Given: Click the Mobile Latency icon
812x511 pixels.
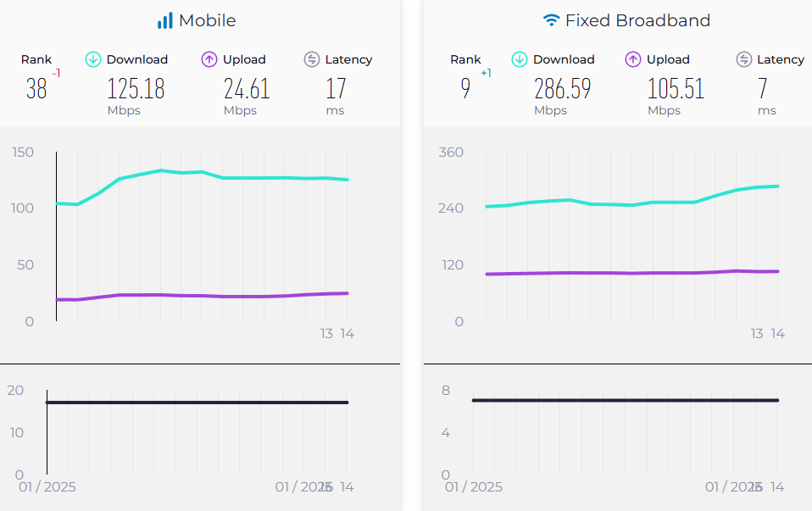Looking at the screenshot, I should click(312, 59).
